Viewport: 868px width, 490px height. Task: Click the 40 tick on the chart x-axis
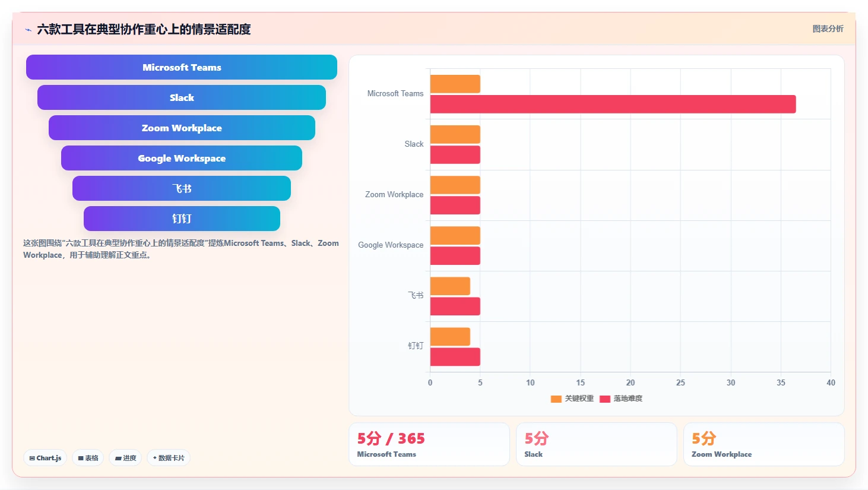coord(831,382)
